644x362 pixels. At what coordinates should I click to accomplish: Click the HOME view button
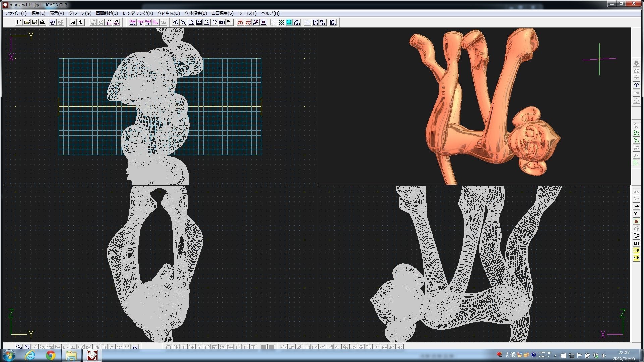(222, 22)
